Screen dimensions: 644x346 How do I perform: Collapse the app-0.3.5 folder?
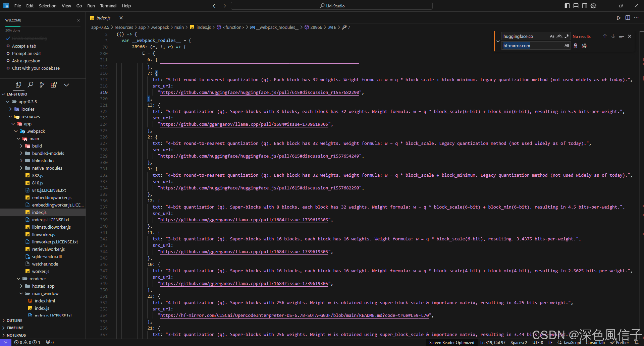pyautogui.click(x=28, y=102)
